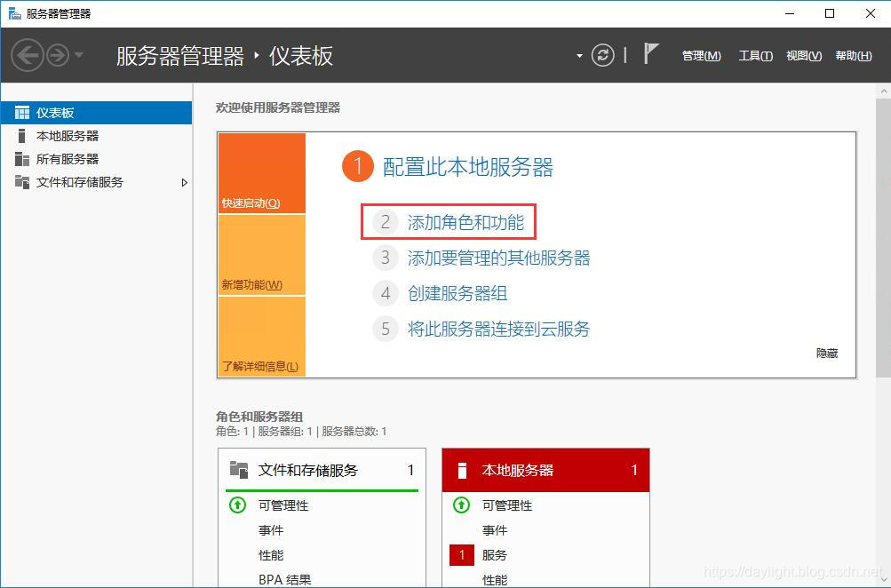This screenshot has height=588, width=891.
Task: Open the 新增功能(W) tile
Action: click(x=262, y=255)
